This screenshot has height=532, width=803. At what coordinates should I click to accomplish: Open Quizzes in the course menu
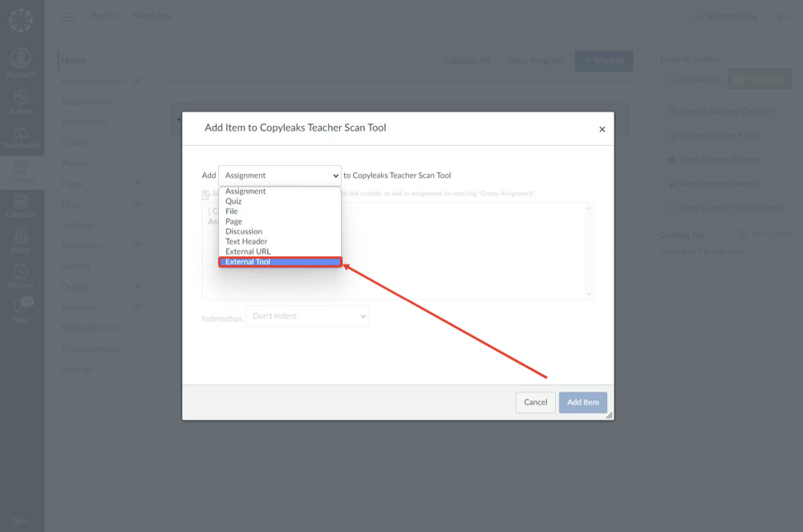[76, 287]
